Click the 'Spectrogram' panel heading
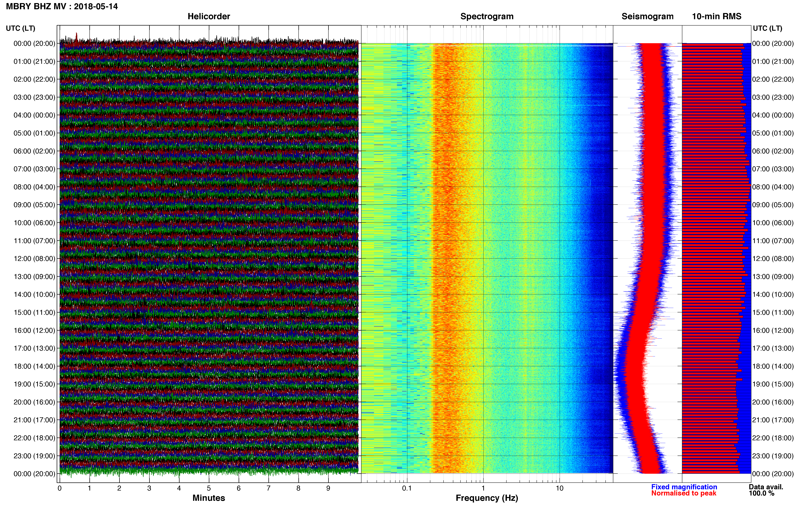Image resolution: width=812 pixels, height=508 pixels. [x=487, y=16]
